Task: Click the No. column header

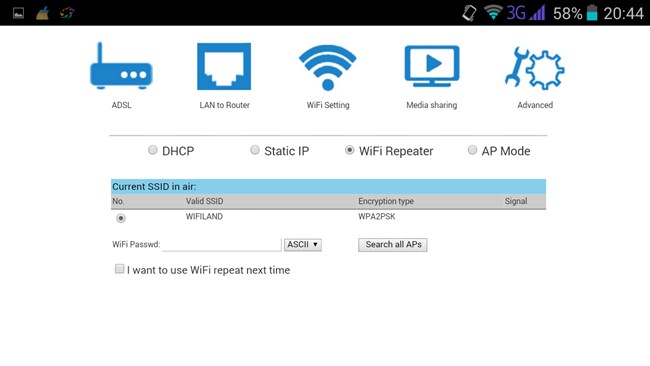Action: click(118, 201)
